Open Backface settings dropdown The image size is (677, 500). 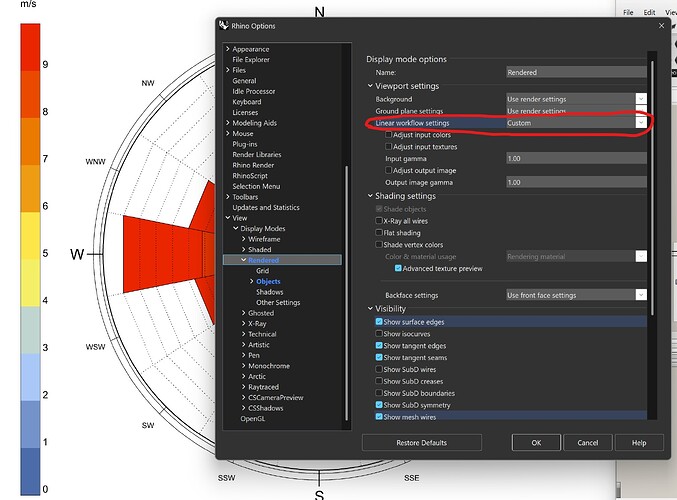click(641, 295)
